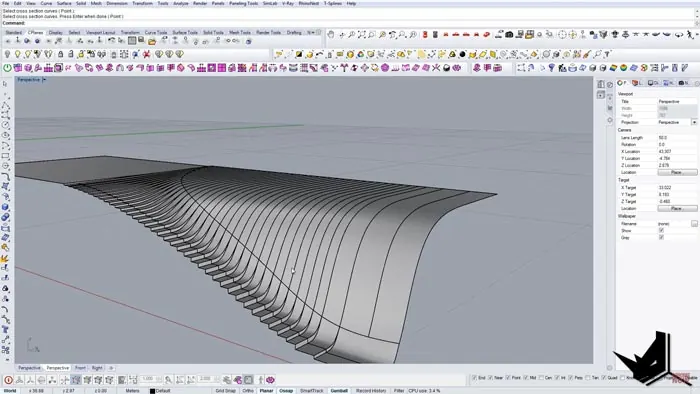The width and height of the screenshot is (700, 394).
Task: Switch to the Surface Tools toolbar tab
Action: (x=185, y=33)
